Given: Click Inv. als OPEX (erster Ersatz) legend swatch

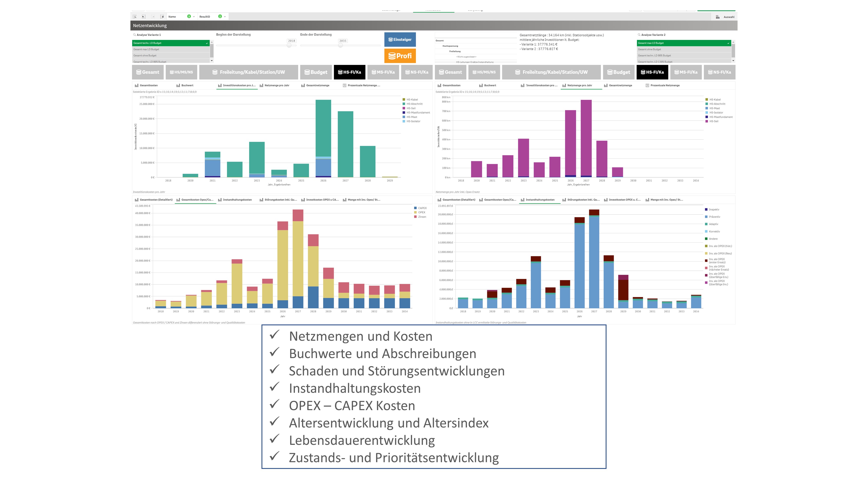Looking at the screenshot, I should pyautogui.click(x=706, y=261).
